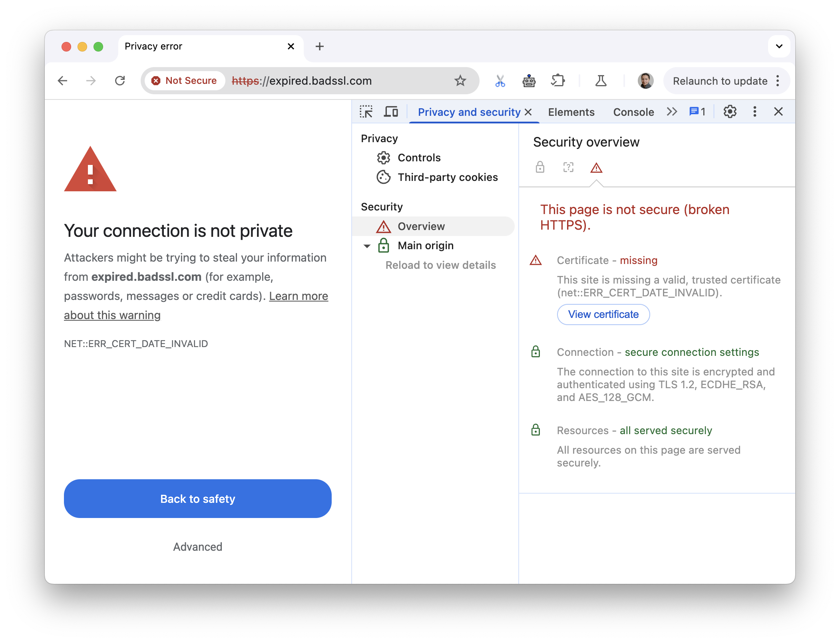Expand the Main origin tree item
This screenshot has width=840, height=643.
point(366,245)
